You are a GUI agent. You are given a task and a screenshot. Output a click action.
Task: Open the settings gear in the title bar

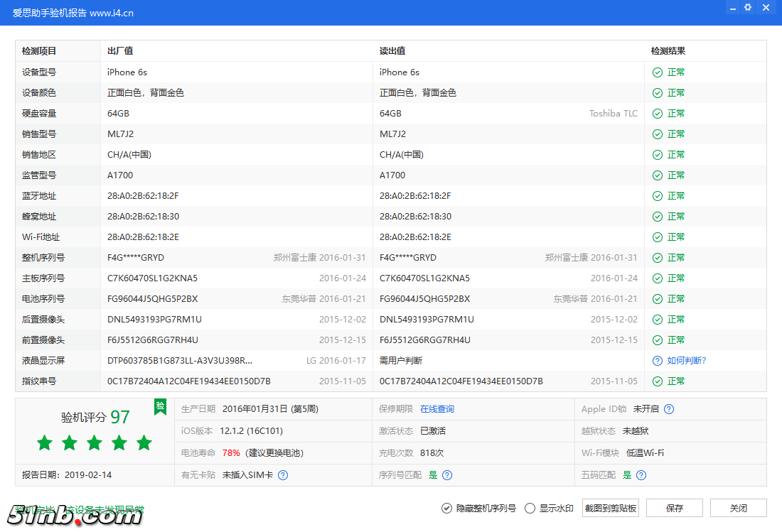[x=747, y=7]
